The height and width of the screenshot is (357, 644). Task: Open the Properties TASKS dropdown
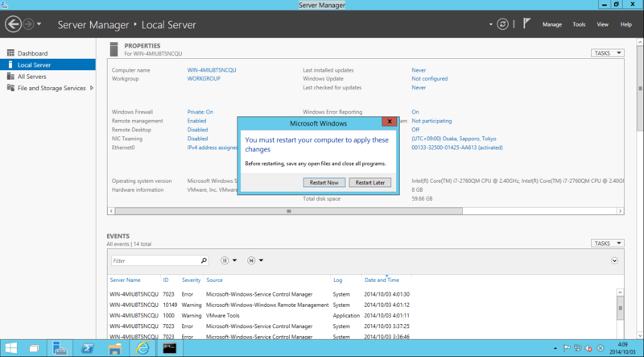[x=608, y=53]
